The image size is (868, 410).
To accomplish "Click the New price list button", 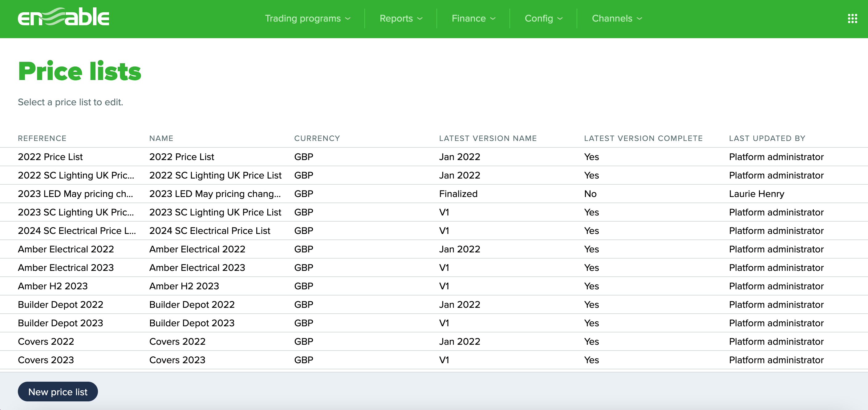I will pos(58,392).
